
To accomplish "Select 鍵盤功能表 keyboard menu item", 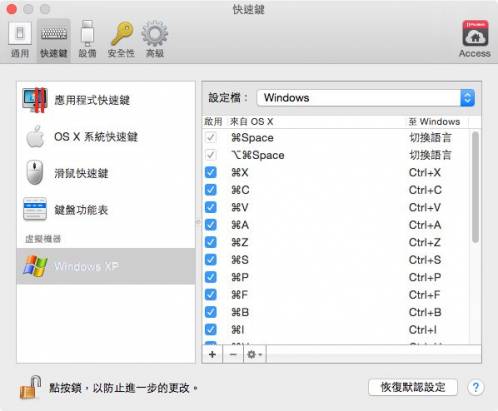I will pyautogui.click(x=106, y=210).
